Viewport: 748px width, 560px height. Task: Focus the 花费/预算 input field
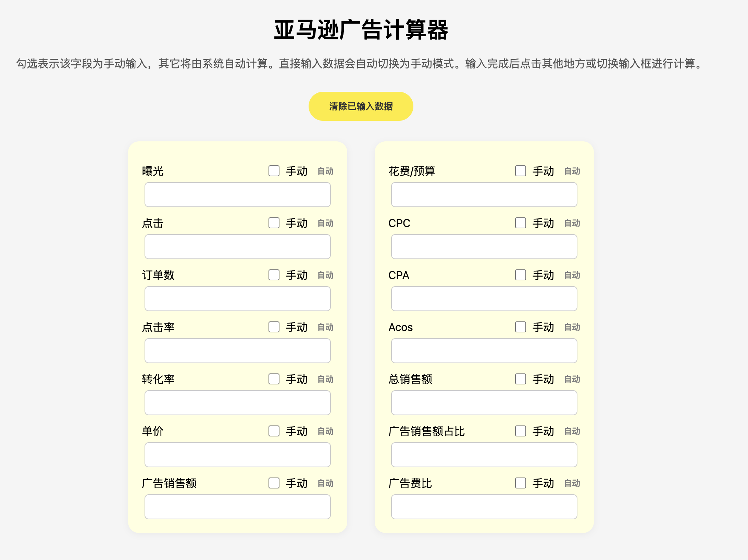484,194
